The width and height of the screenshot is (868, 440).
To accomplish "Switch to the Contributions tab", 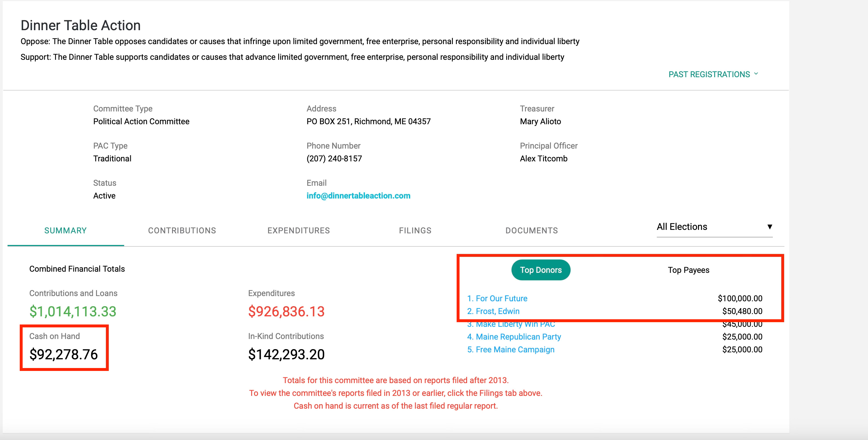I will pos(182,231).
